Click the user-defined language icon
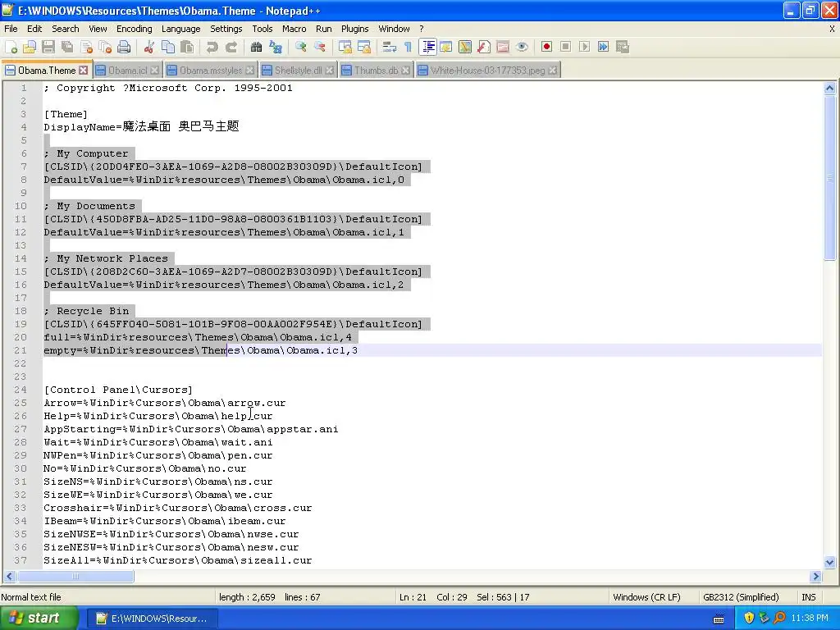The image size is (840, 630). [446, 47]
